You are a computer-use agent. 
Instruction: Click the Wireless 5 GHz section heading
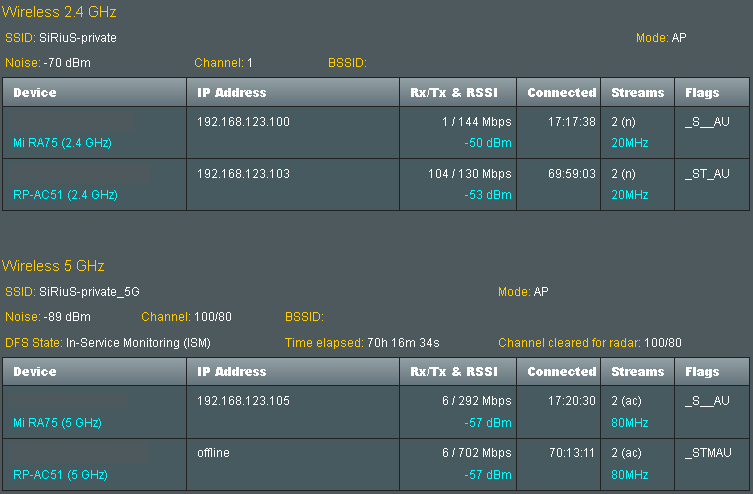coord(53,265)
